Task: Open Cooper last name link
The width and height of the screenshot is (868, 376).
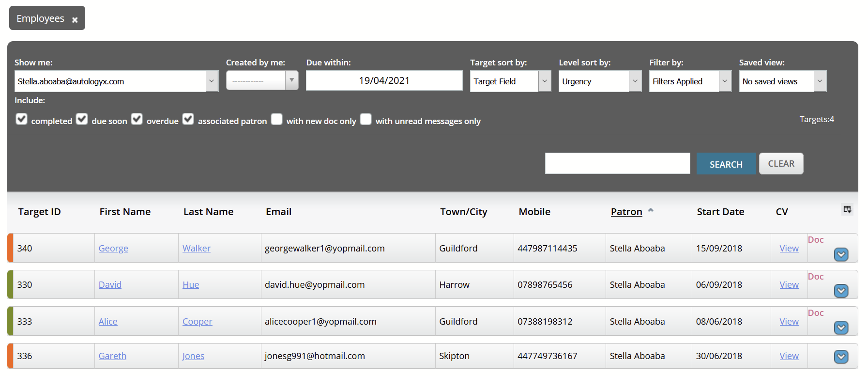Action: [x=198, y=321]
